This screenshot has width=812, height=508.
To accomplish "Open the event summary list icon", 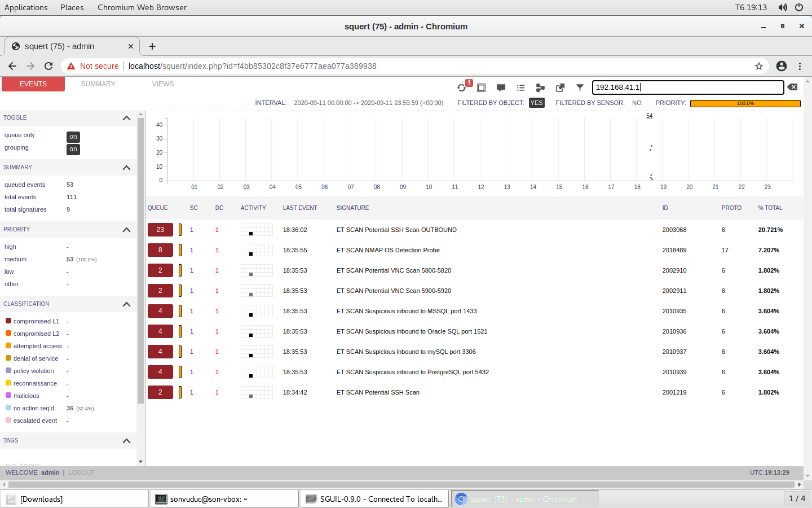I will (x=520, y=87).
